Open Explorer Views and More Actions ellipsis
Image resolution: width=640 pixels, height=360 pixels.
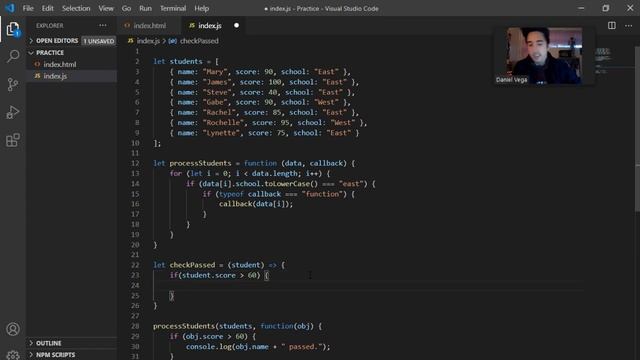pos(102,25)
